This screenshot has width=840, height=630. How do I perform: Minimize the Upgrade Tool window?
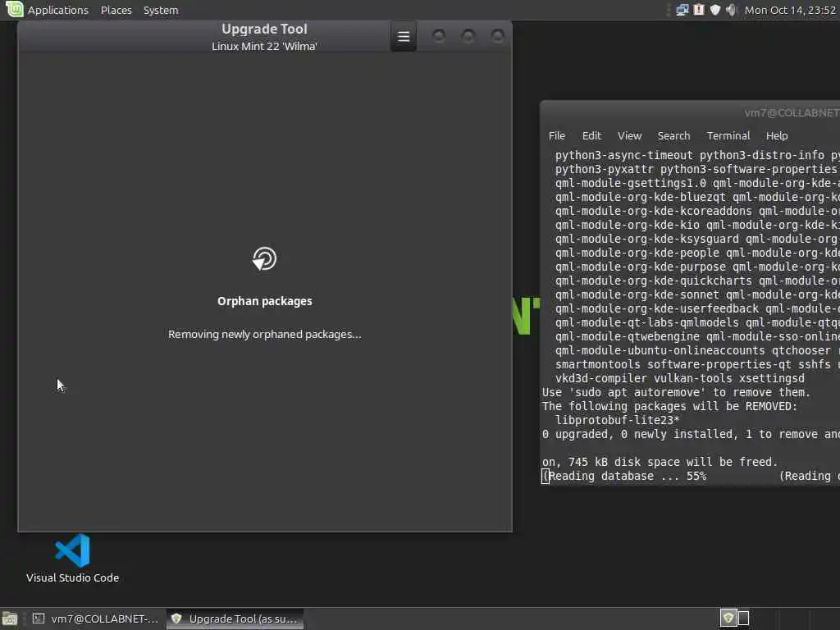[x=439, y=36]
